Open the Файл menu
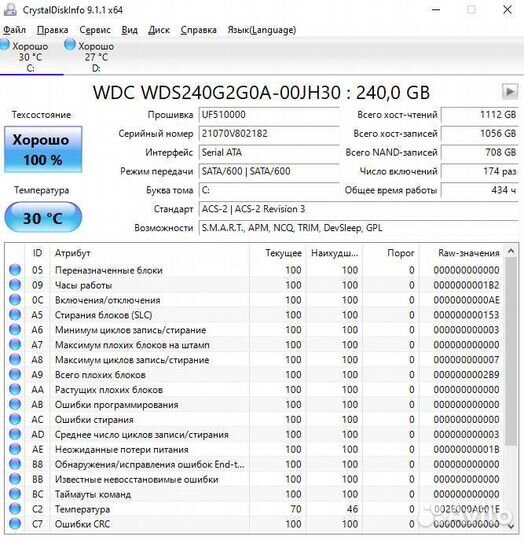This screenshot has height=540, width=524. 14,30
